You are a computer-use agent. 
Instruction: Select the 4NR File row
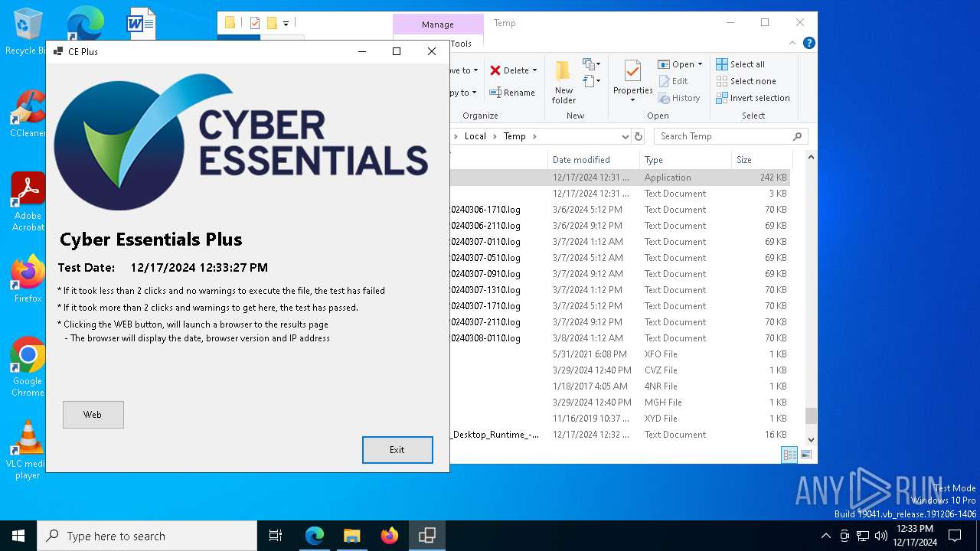(619, 386)
